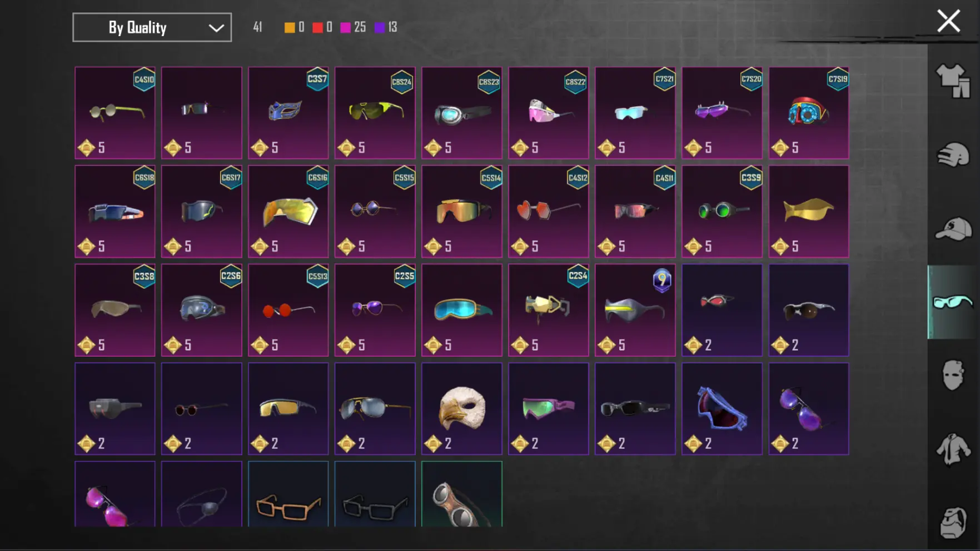Expand sorting options via chevron arrow

pyautogui.click(x=216, y=28)
